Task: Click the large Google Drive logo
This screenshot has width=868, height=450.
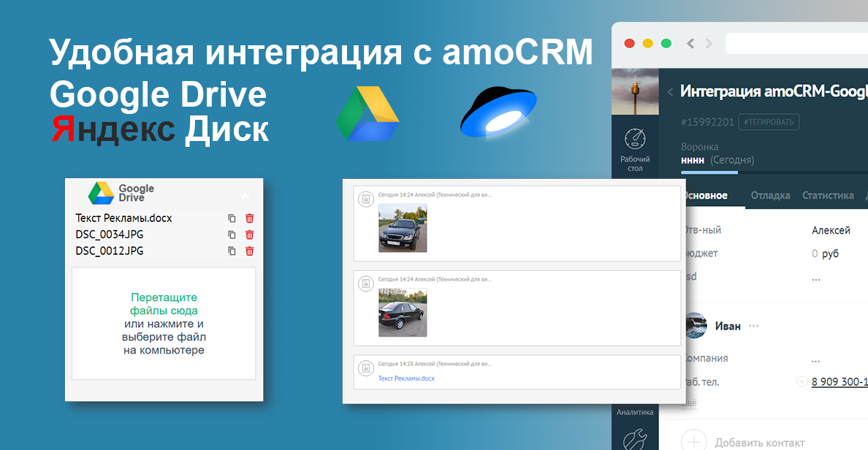Action: pyautogui.click(x=368, y=113)
